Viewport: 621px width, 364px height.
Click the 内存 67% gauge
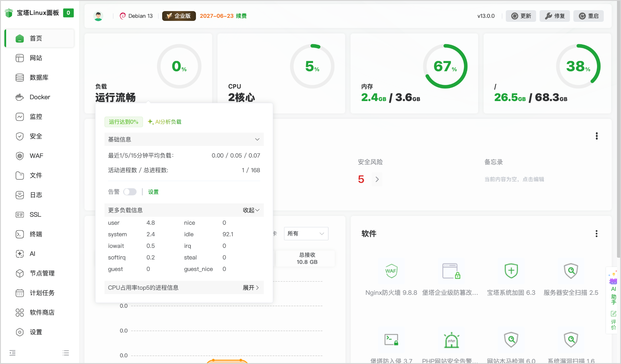[x=445, y=66]
